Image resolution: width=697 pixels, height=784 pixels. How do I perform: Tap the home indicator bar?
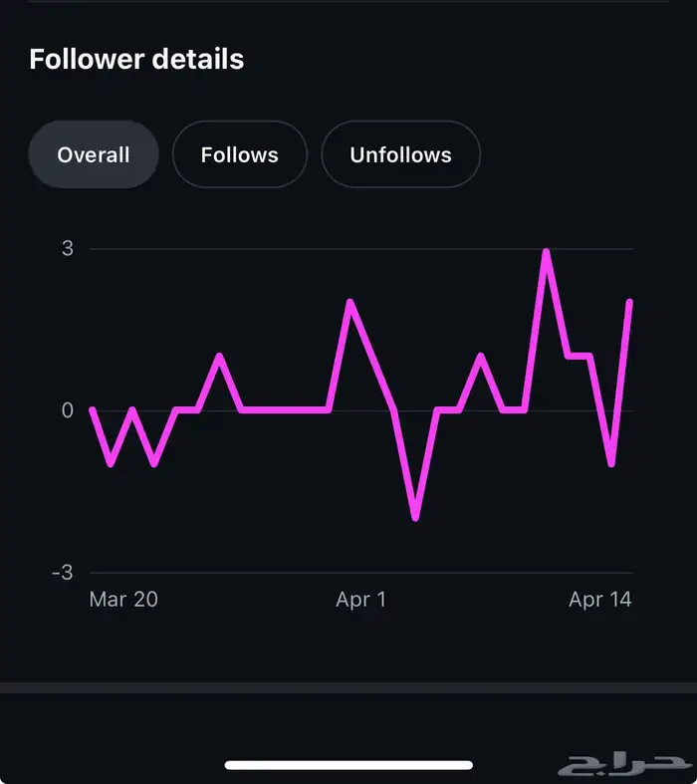click(348, 765)
